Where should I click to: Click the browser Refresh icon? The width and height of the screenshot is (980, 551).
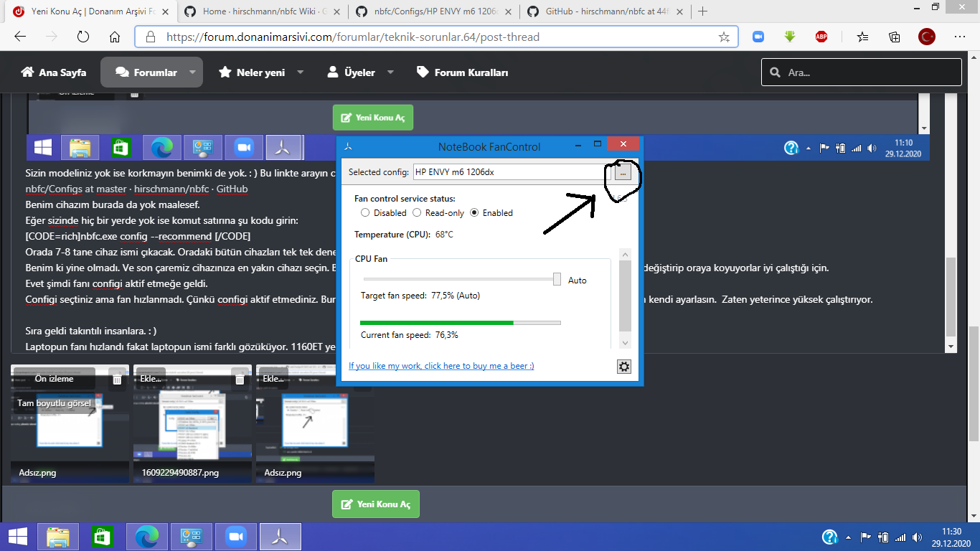[83, 37]
